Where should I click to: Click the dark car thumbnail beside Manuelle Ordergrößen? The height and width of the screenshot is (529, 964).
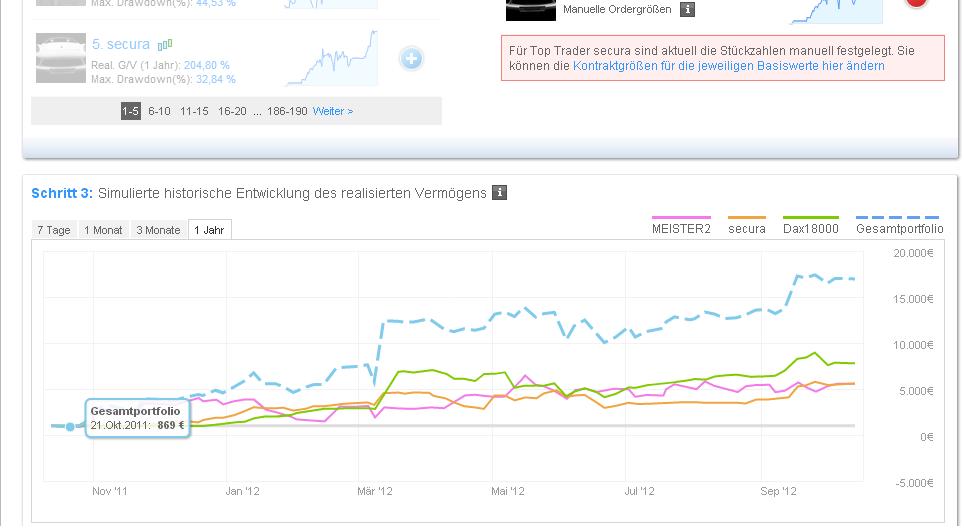pyautogui.click(x=530, y=9)
